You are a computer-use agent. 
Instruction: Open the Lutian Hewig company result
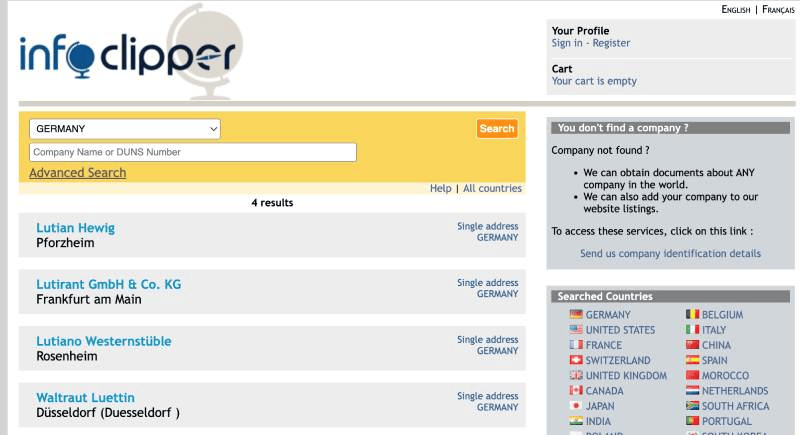pos(76,228)
